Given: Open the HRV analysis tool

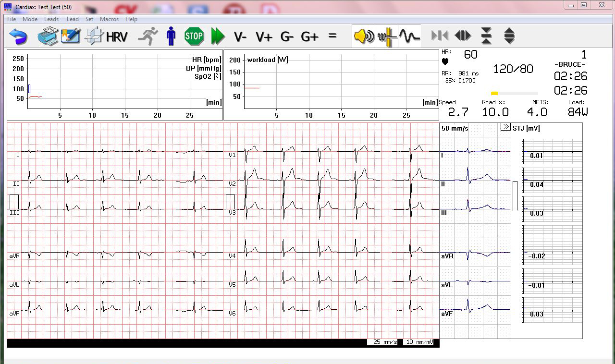Looking at the screenshot, I should [x=116, y=36].
